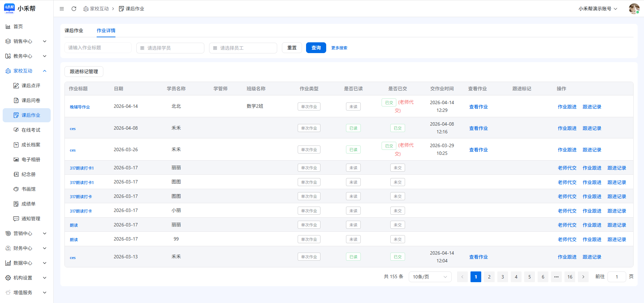644x303 pixels.
Task: Open the 请选择学员 student selector
Action: click(x=170, y=48)
